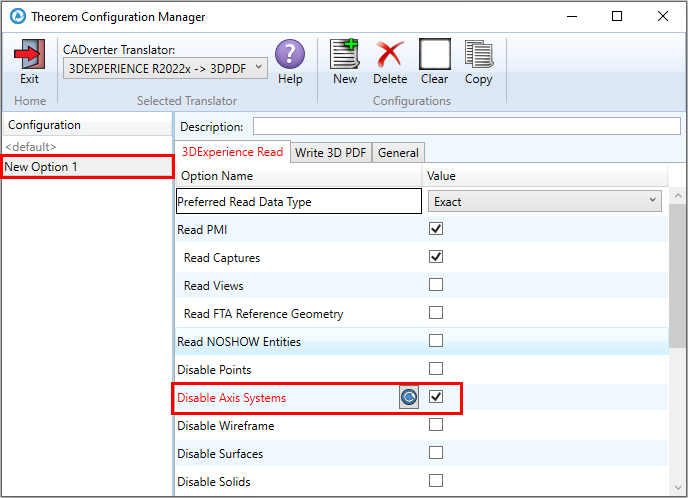Enable Read FTA Reference Geometry checkbox
This screenshot has height=498, width=688.
pyautogui.click(x=436, y=313)
